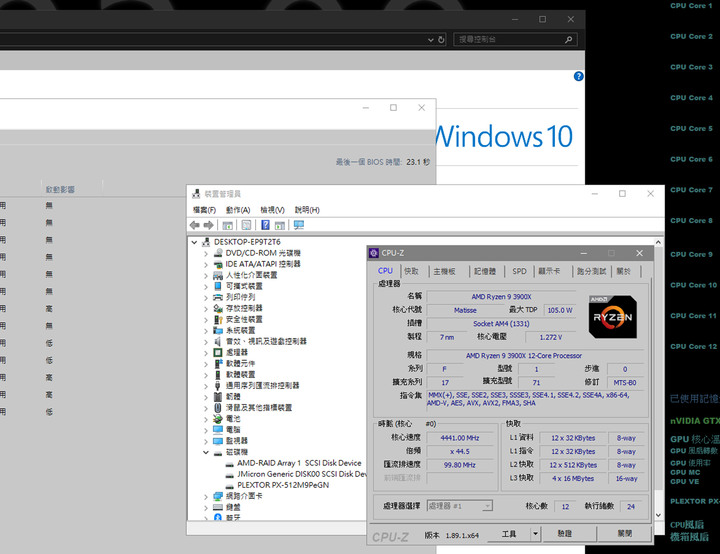Expand the 系統裝置 node
Viewport: 720px width, 554px height.
click(206, 330)
